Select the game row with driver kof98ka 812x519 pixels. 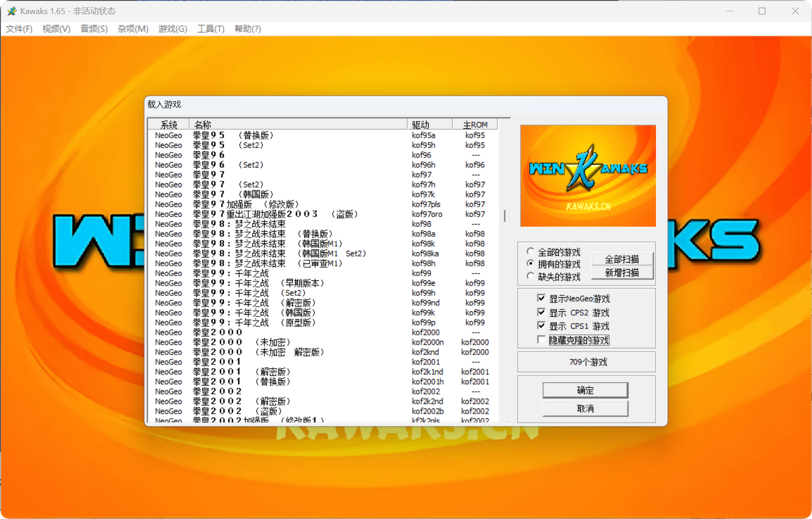tap(323, 254)
